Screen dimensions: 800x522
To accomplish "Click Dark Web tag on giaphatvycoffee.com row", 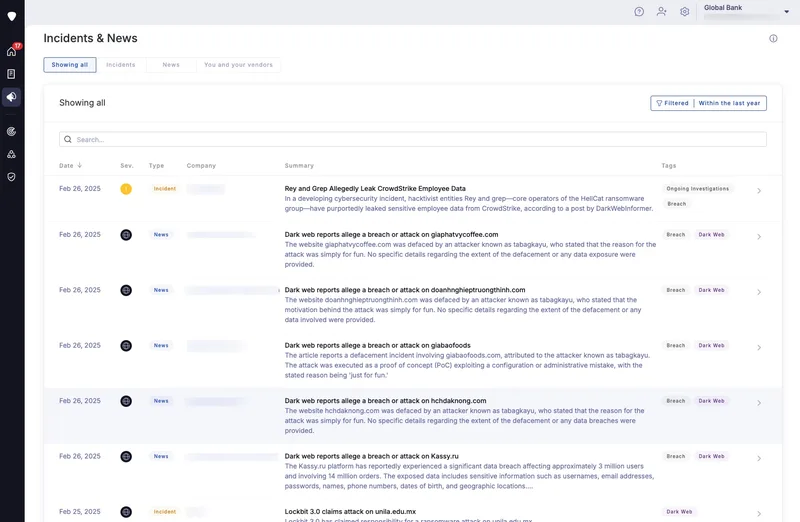I will coord(711,235).
